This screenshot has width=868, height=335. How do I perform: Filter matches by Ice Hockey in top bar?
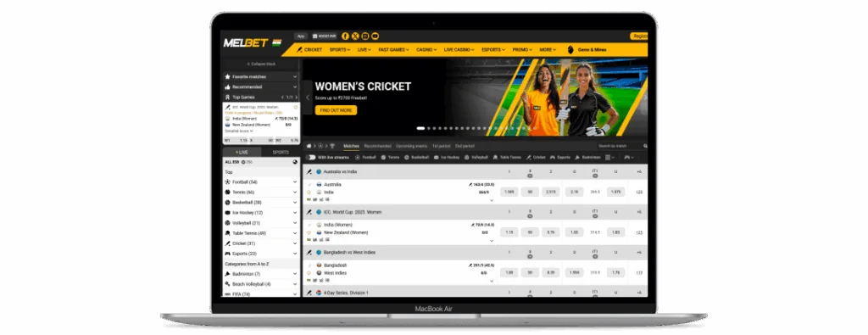[448, 157]
